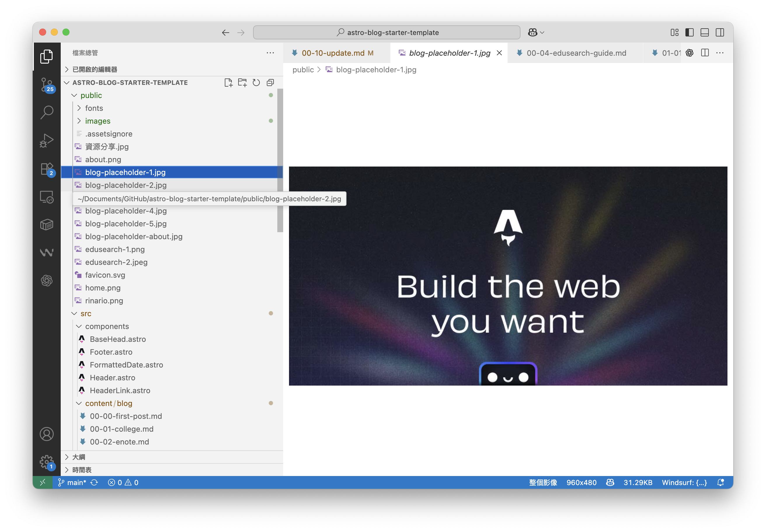Go back in navigation history
This screenshot has height=532, width=766.
click(x=226, y=32)
